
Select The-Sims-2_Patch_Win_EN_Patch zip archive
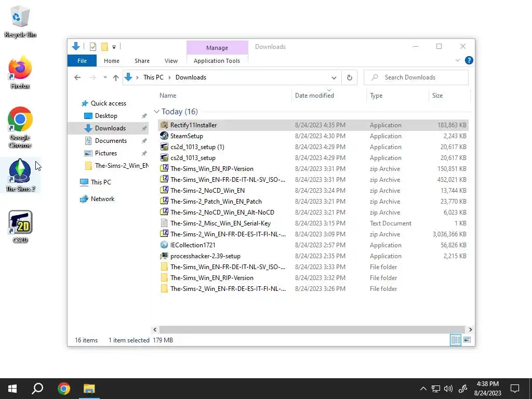pyautogui.click(x=216, y=202)
